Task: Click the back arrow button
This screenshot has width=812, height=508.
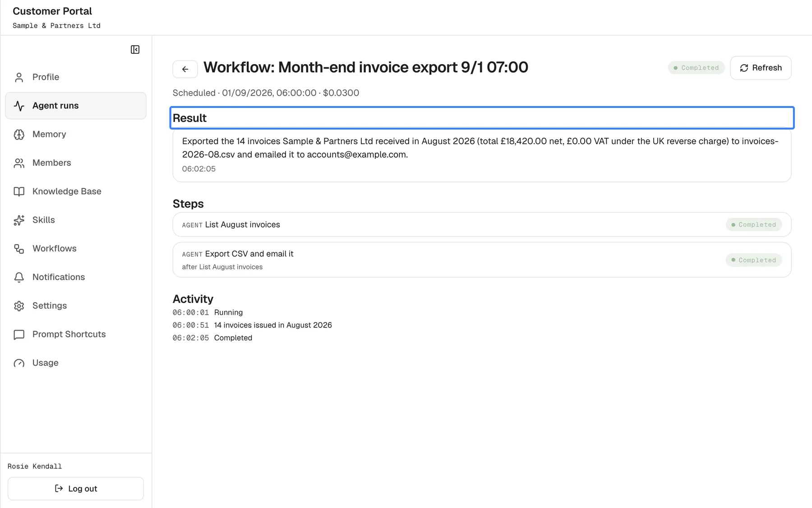Action: coord(185,69)
